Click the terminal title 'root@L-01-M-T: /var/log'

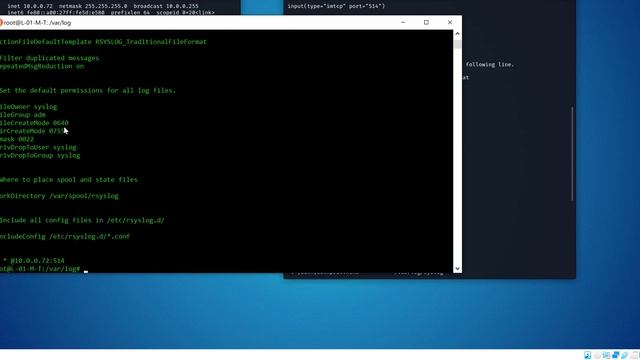pos(37,23)
